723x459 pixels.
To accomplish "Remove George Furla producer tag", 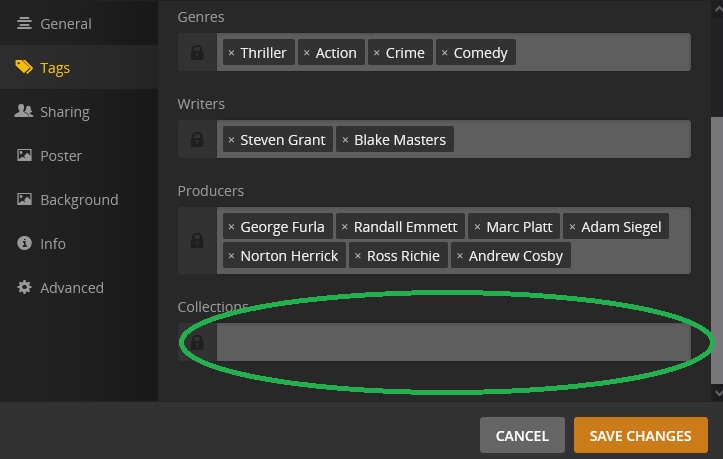I will (231, 227).
